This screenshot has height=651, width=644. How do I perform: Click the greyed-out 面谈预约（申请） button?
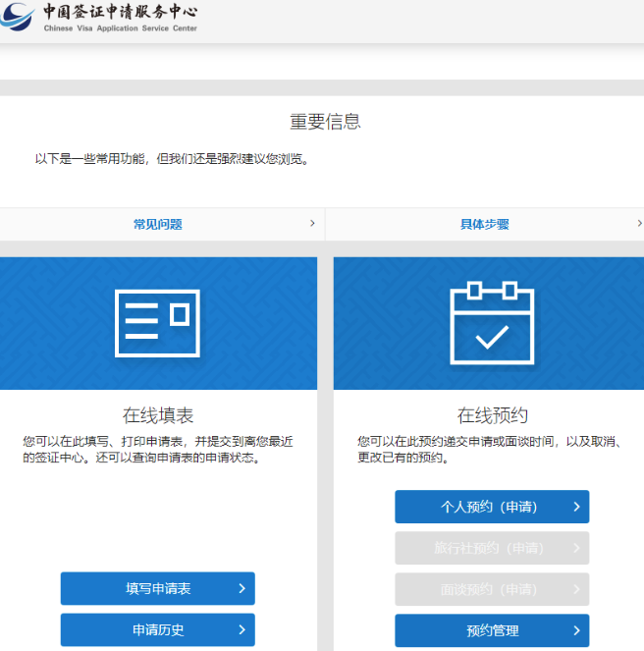(492, 589)
